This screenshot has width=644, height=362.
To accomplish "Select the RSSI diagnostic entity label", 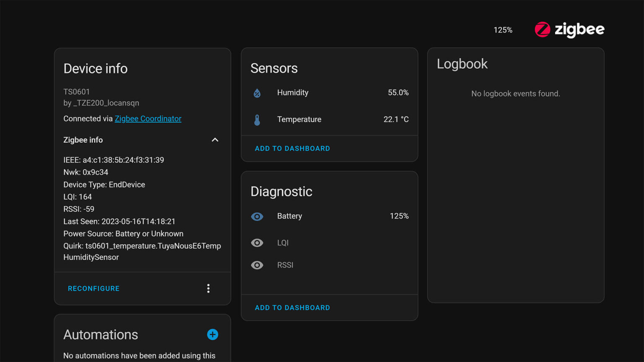I will coord(285,265).
